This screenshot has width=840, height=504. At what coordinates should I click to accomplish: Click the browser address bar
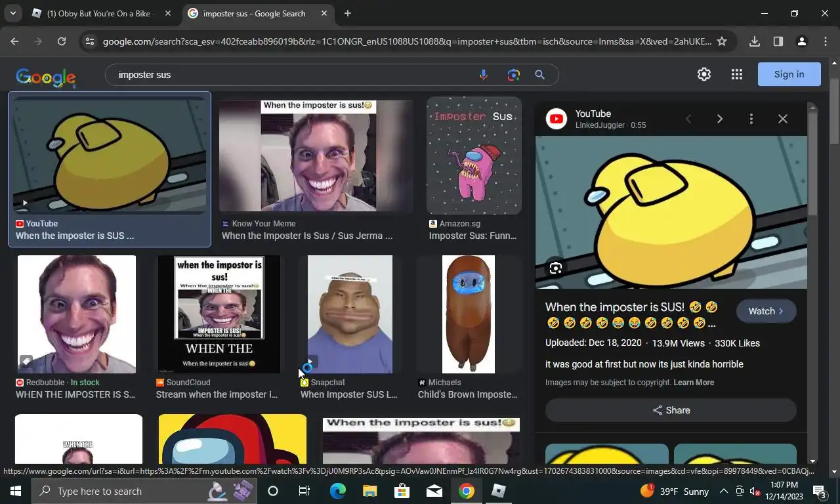tap(407, 41)
